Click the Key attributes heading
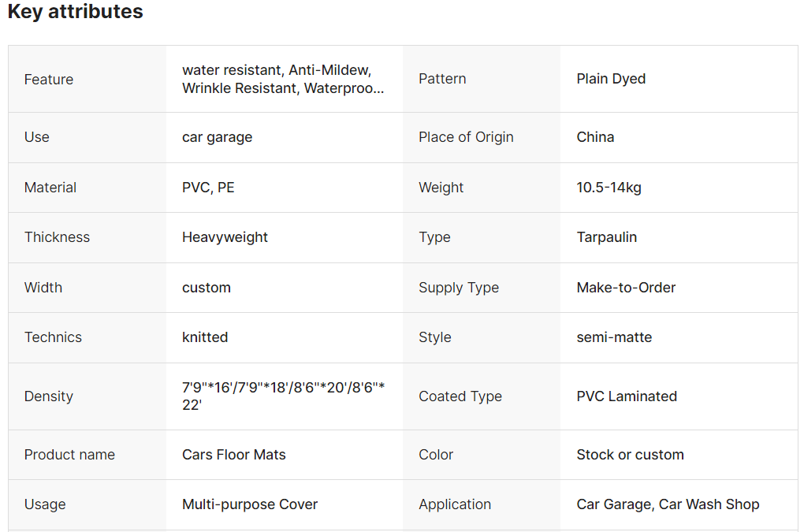This screenshot has width=804, height=532. (x=76, y=12)
